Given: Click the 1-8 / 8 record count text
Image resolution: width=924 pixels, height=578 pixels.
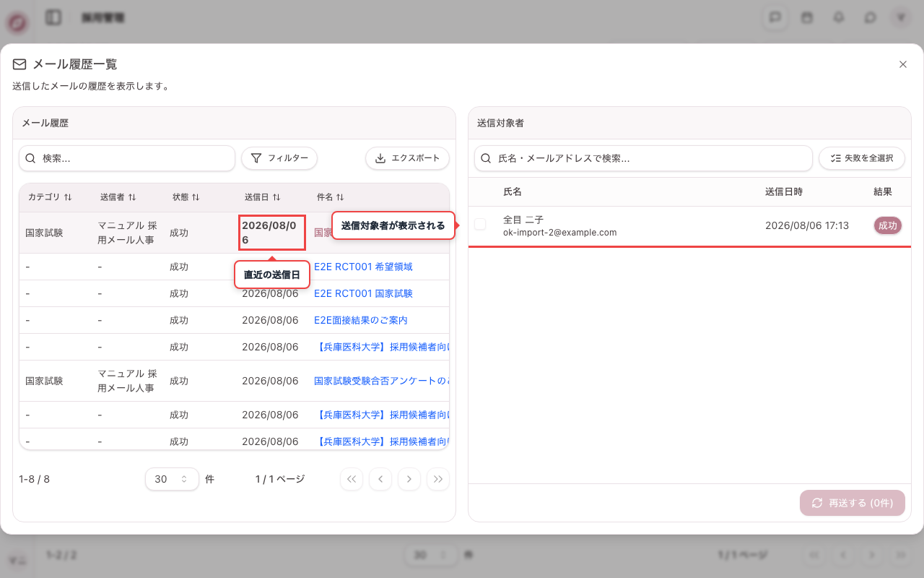Looking at the screenshot, I should click(34, 479).
